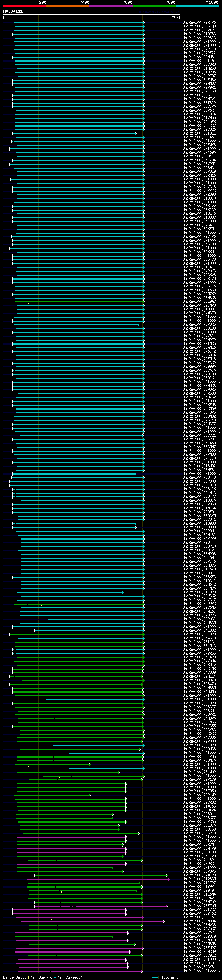Click the UniRef100_B6KME8 entry
Viewport: 222px width, 980px height.
tap(199, 485)
